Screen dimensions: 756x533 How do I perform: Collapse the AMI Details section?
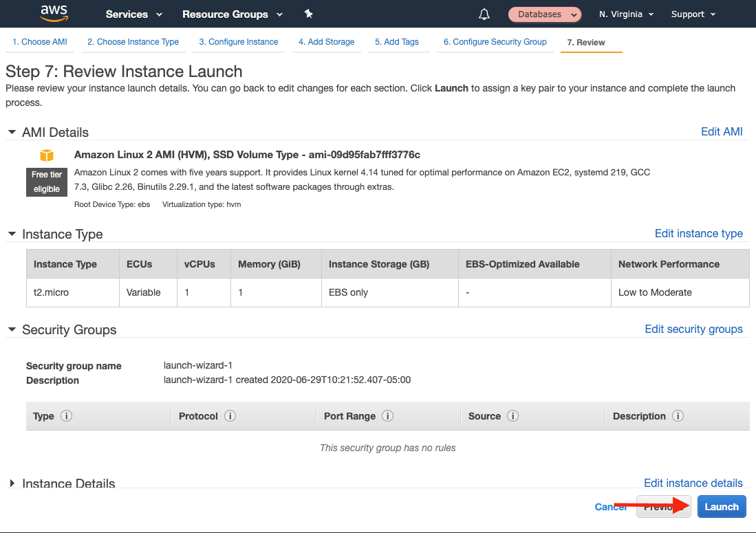pos(12,132)
